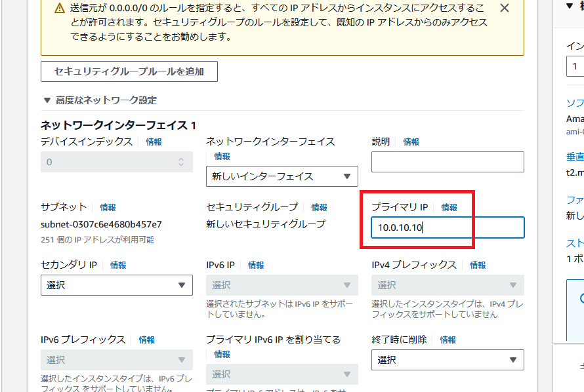584x392 pixels.
Task: Open 情報 link next to IPv6 プレフィックス
Action: [x=147, y=340]
